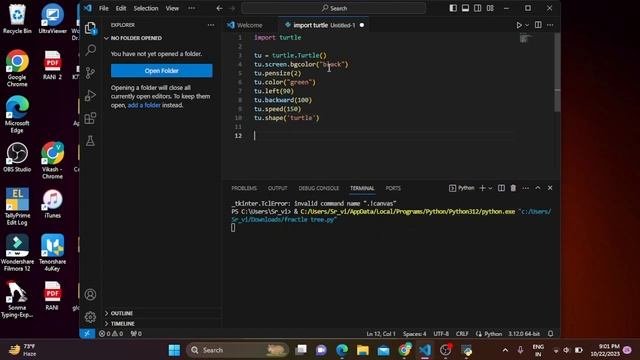Split the terminal pane
Viewport: 640px width, 360px height.
click(x=501, y=188)
